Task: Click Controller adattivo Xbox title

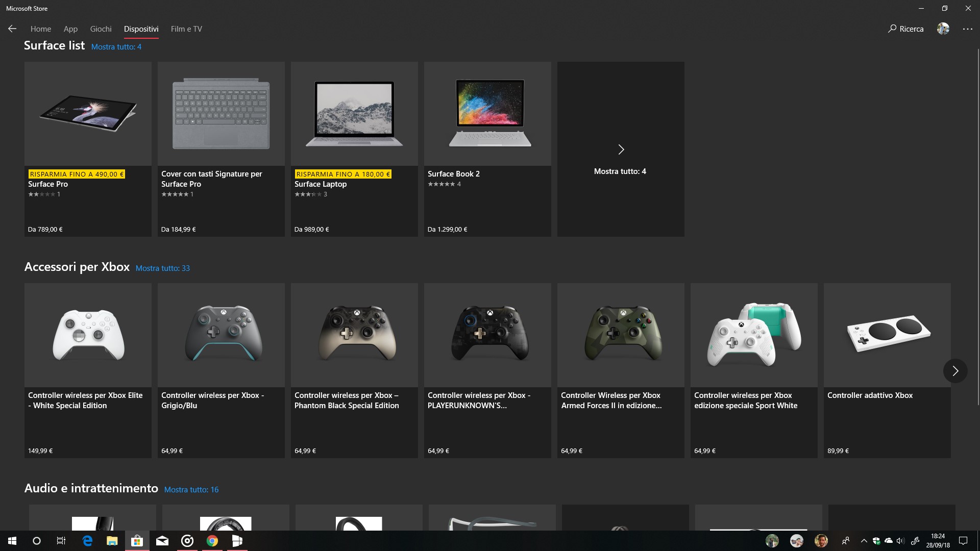Action: point(870,395)
